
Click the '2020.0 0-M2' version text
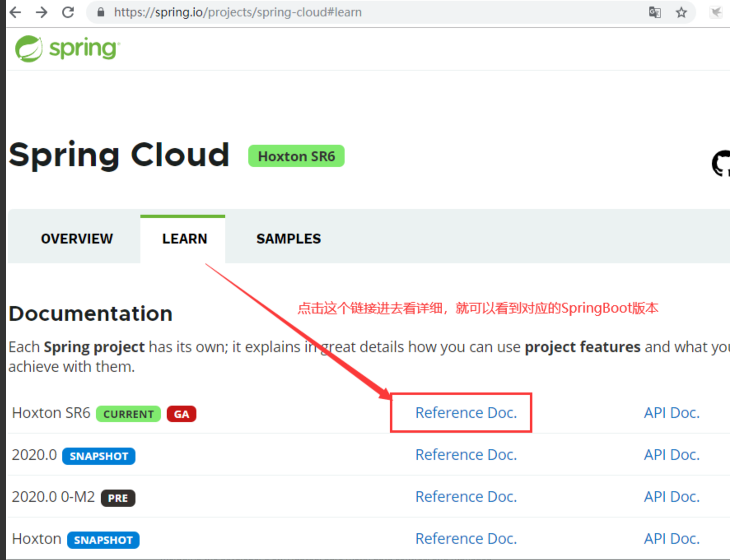coord(53,497)
